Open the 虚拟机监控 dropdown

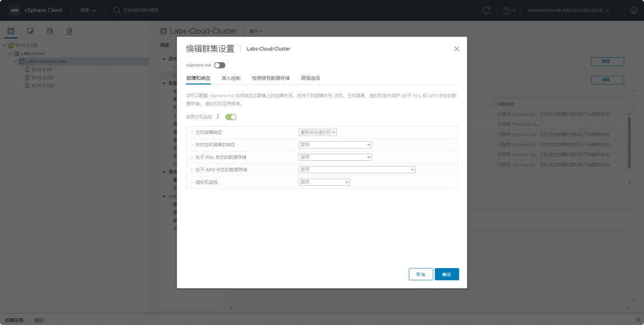(324, 182)
